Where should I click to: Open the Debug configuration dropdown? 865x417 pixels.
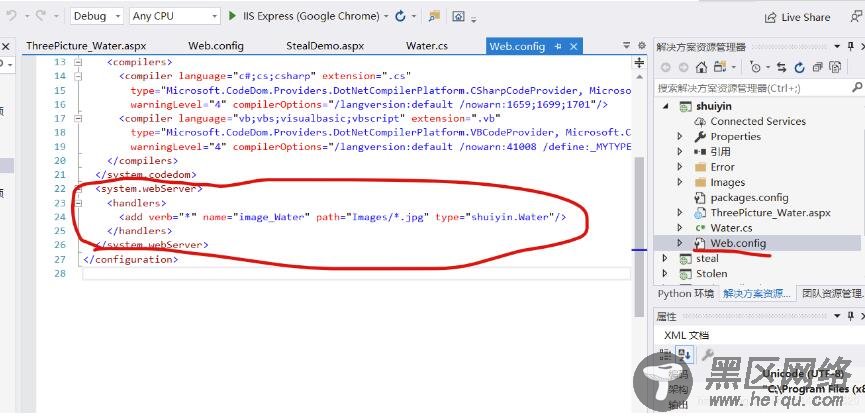tap(97, 17)
